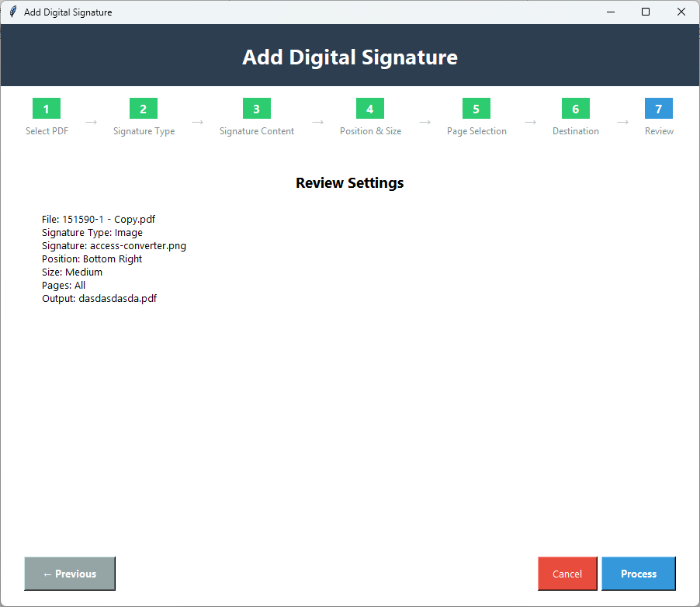The image size is (700, 607).
Task: Cancel the digital signature wizard
Action: pyautogui.click(x=567, y=573)
